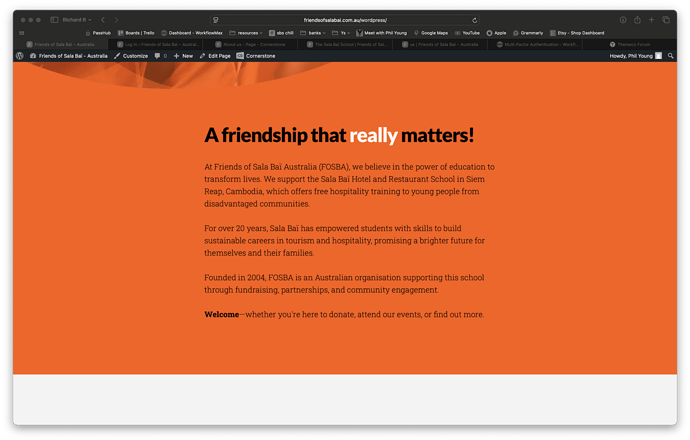Click Customize in the admin bar
This screenshot has width=690, height=440.
[x=131, y=56]
